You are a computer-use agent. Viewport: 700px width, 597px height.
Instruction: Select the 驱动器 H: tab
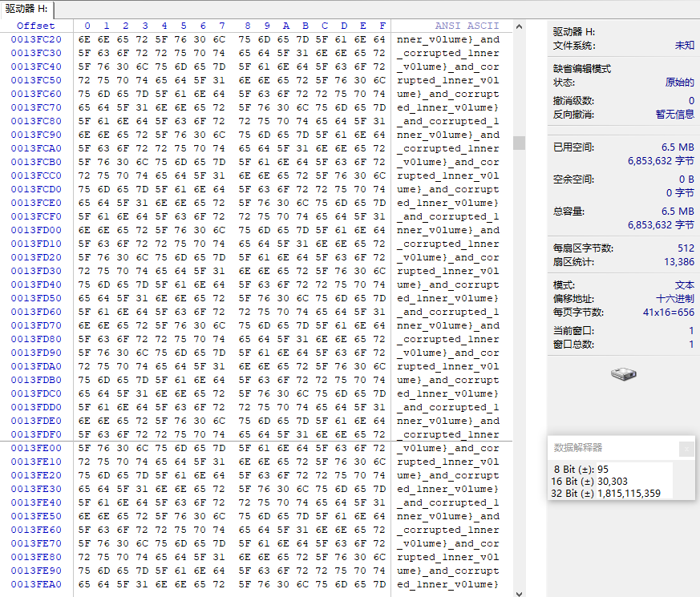tap(26, 9)
